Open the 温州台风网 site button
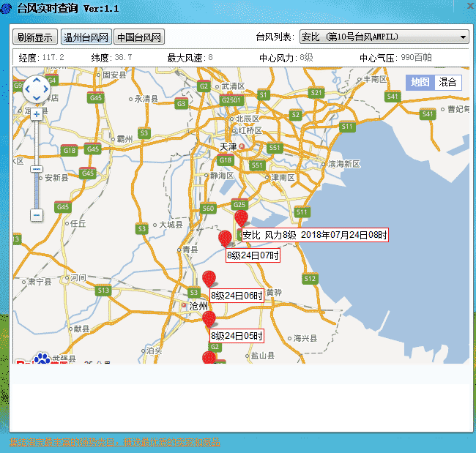 coord(86,37)
